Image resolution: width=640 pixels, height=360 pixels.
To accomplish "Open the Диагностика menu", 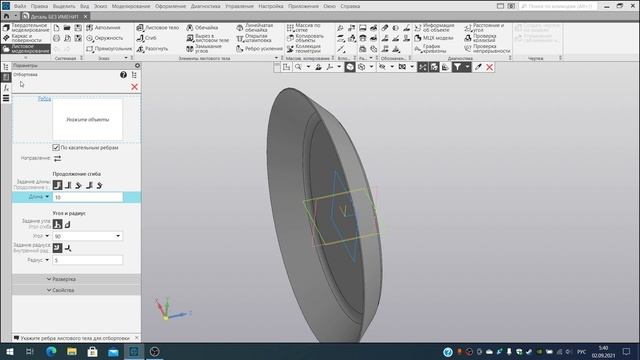I will [x=205, y=6].
